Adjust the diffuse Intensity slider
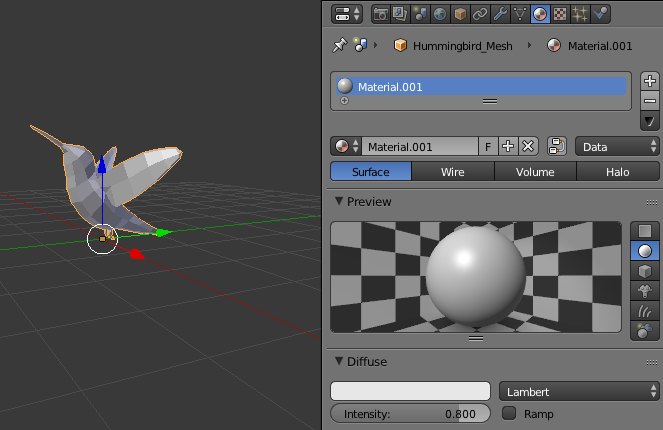663x430 pixels. 410,414
